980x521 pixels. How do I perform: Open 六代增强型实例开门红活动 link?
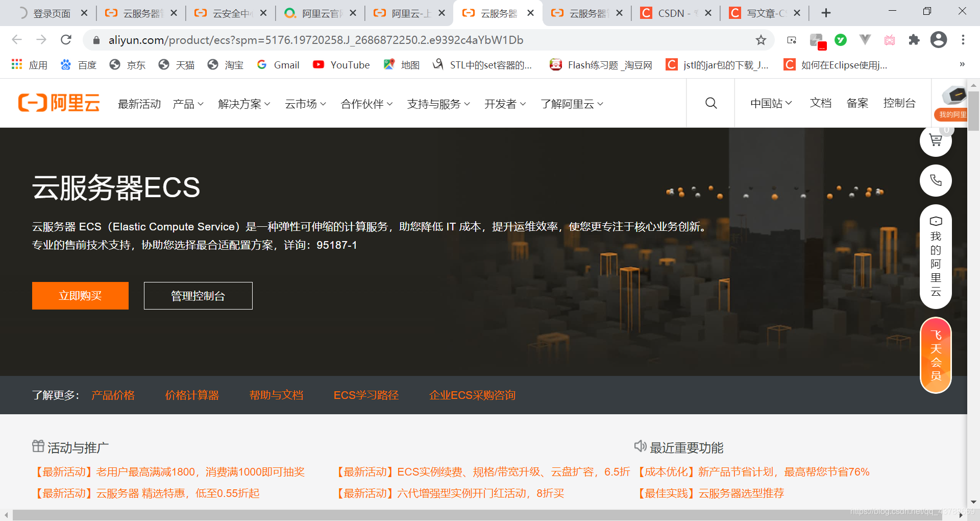(449, 493)
